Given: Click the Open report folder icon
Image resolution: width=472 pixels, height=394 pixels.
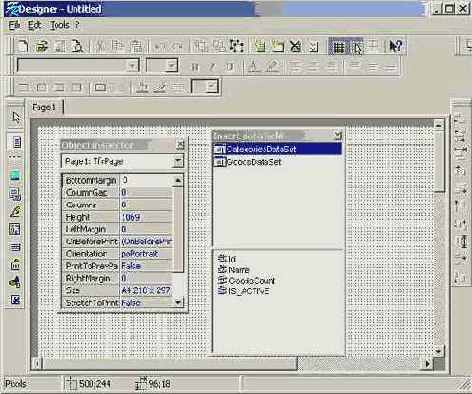Looking at the screenshot, I should coord(41,46).
